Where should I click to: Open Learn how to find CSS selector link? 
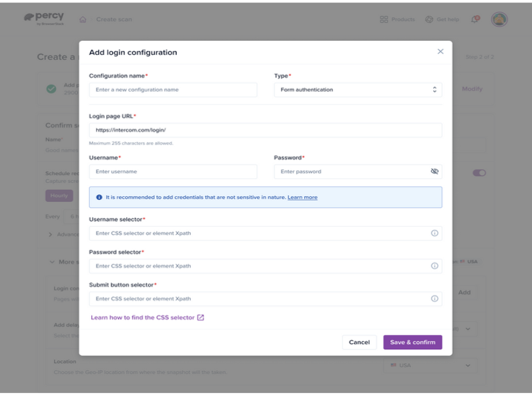[147, 317]
